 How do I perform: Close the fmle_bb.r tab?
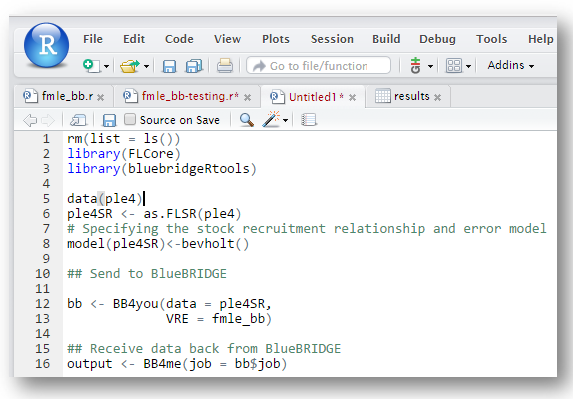100,98
